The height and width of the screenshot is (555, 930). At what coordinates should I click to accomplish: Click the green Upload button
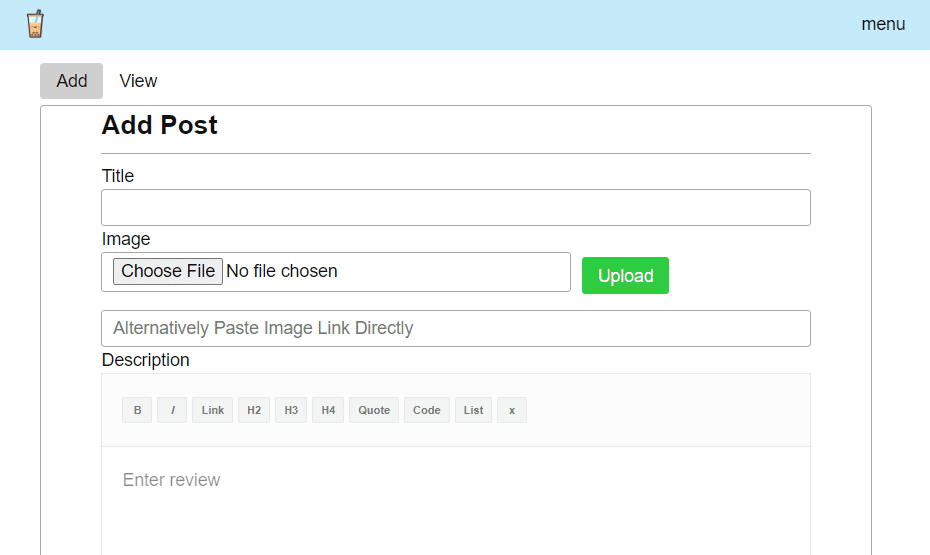(x=625, y=275)
